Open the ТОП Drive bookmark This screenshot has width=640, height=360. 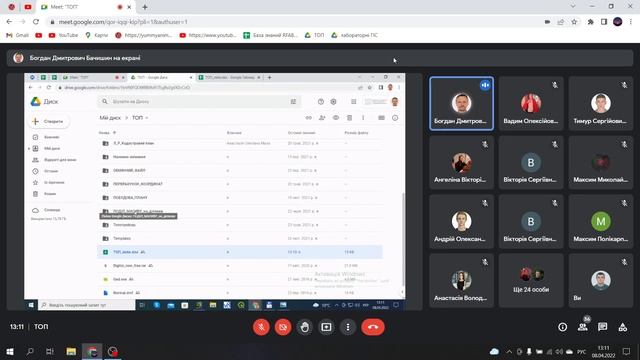(314, 35)
